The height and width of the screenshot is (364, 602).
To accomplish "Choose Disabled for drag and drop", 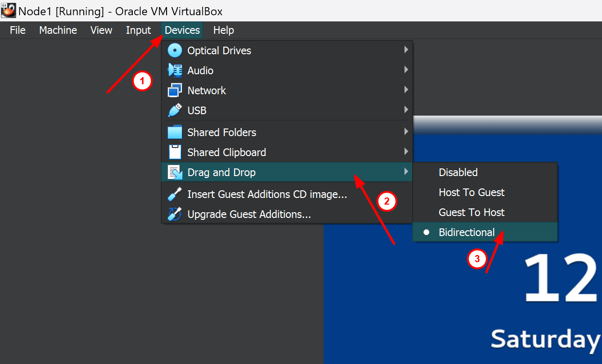I will [x=458, y=172].
